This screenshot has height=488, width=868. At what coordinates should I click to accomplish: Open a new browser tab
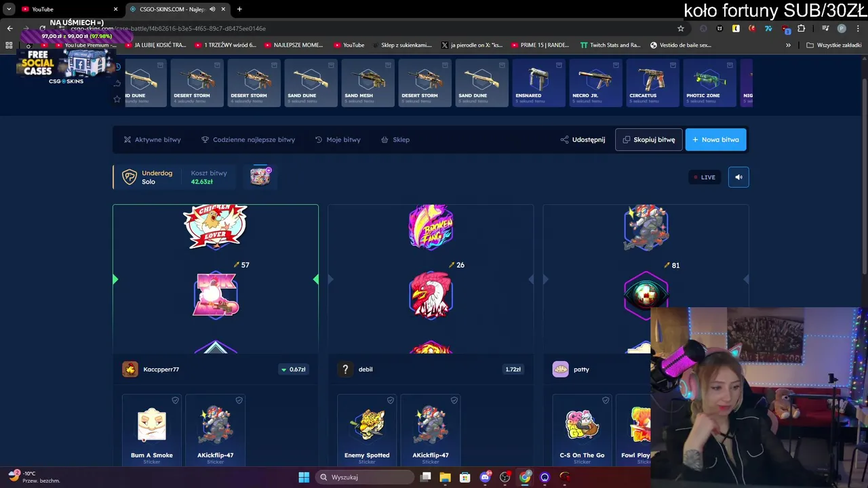(x=239, y=9)
